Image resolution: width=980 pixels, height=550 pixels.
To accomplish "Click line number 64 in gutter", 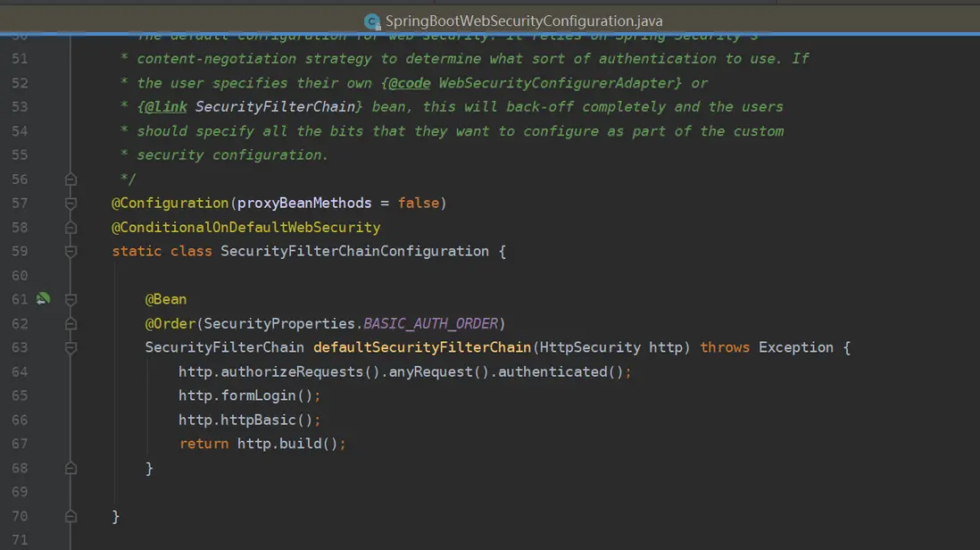I will 20,371.
